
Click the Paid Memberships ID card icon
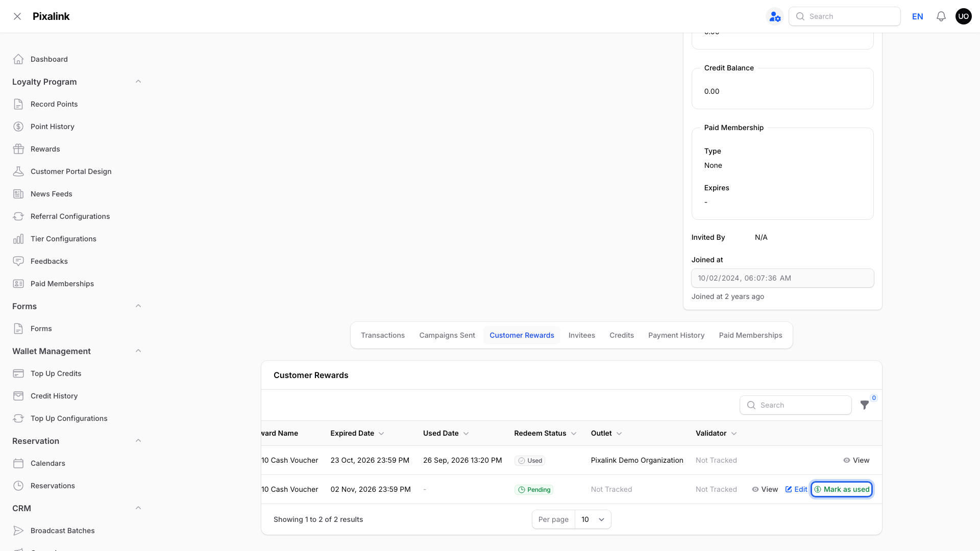pyautogui.click(x=18, y=284)
